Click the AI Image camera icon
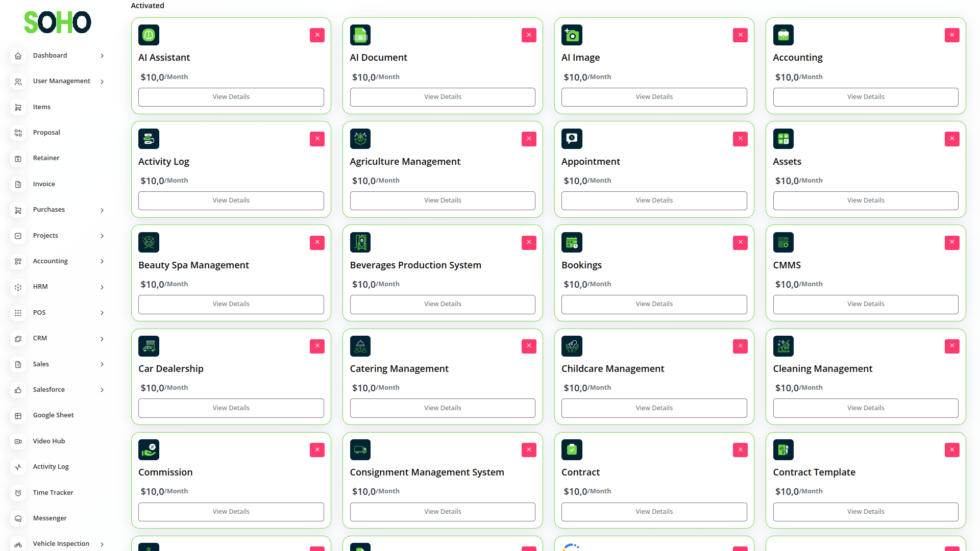The image size is (980, 551). 572,35
